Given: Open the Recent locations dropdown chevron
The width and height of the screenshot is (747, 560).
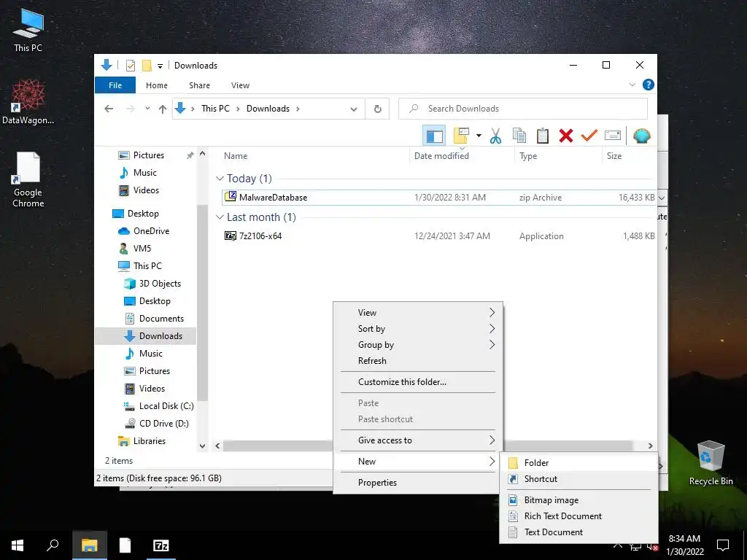Looking at the screenshot, I should tap(147, 109).
